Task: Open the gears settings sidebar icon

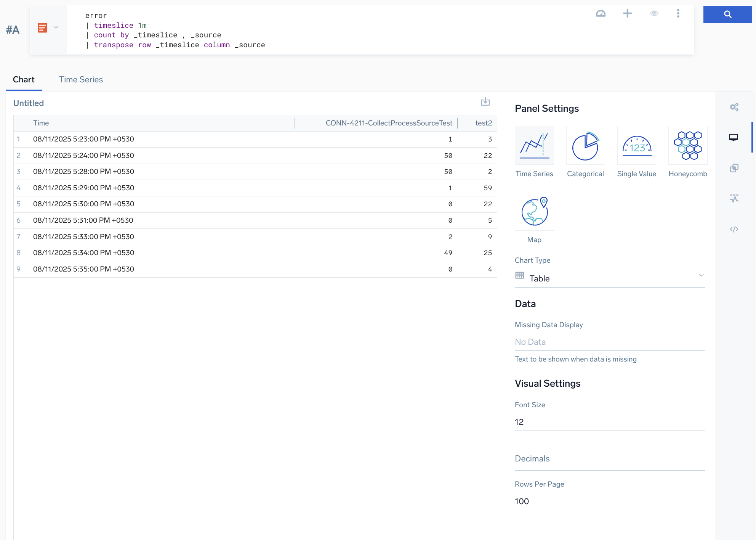Action: pos(734,107)
